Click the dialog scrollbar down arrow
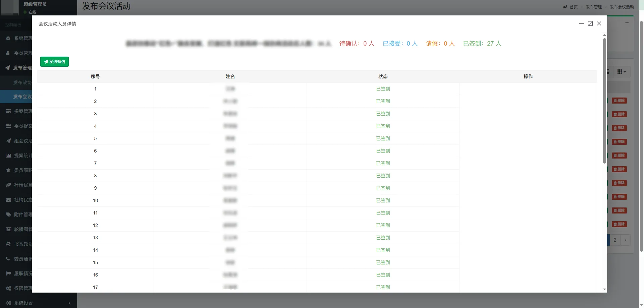Screen dimensions: 644x308 click(604, 289)
